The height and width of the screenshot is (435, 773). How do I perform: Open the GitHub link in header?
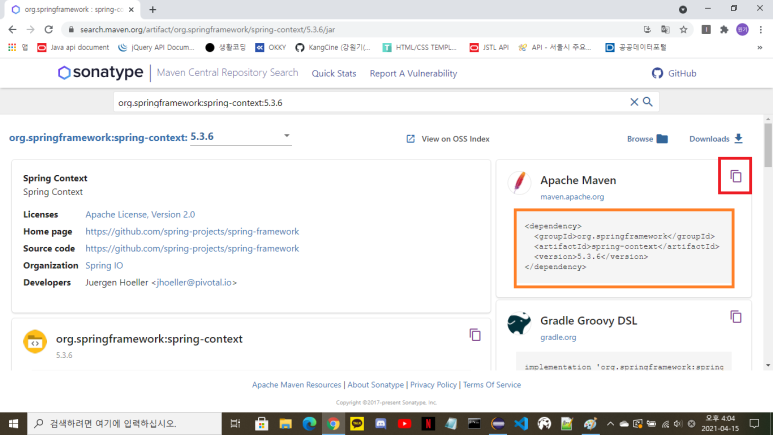[x=674, y=73]
